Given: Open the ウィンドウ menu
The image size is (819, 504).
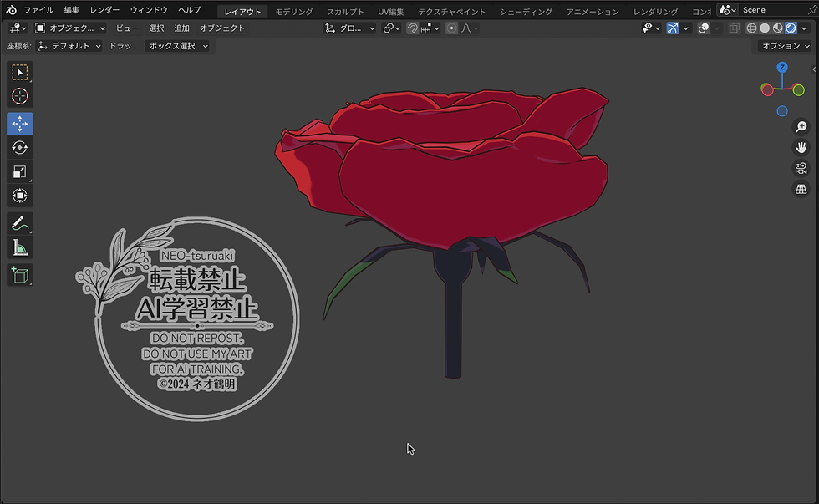Looking at the screenshot, I should tap(149, 10).
